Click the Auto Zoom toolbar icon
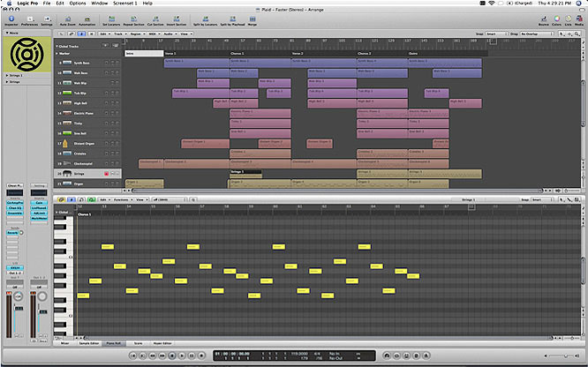 pyautogui.click(x=66, y=19)
